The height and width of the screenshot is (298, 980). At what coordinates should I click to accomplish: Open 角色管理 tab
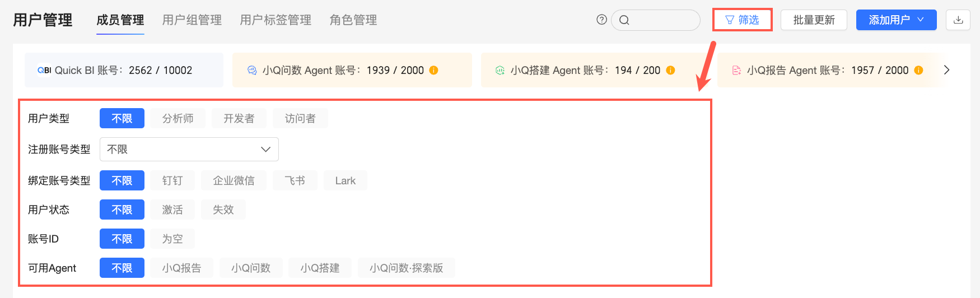353,20
